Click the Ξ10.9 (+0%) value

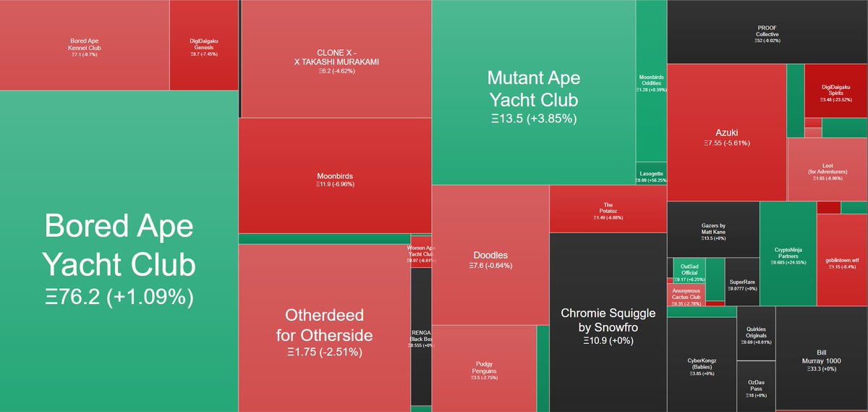[x=608, y=340]
